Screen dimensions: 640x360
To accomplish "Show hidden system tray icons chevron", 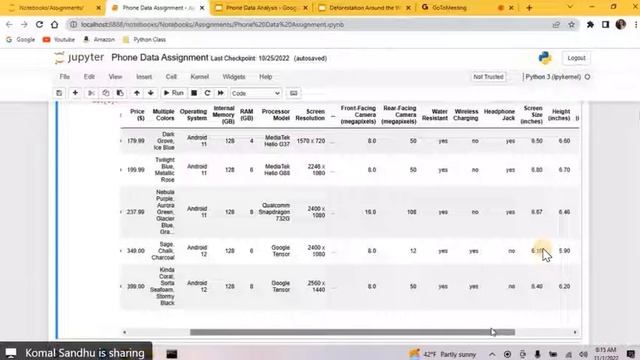I will click(x=492, y=354).
